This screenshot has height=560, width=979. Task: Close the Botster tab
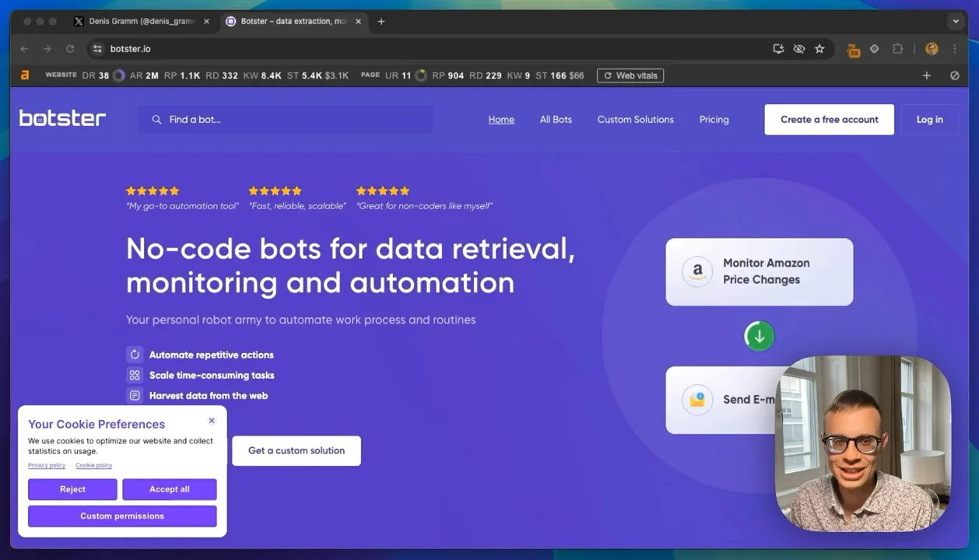[x=358, y=22]
